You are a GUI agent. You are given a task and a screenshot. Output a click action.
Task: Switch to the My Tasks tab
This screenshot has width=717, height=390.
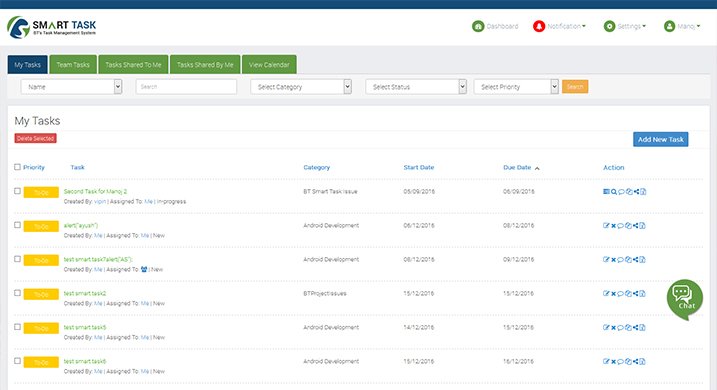pyautogui.click(x=27, y=64)
